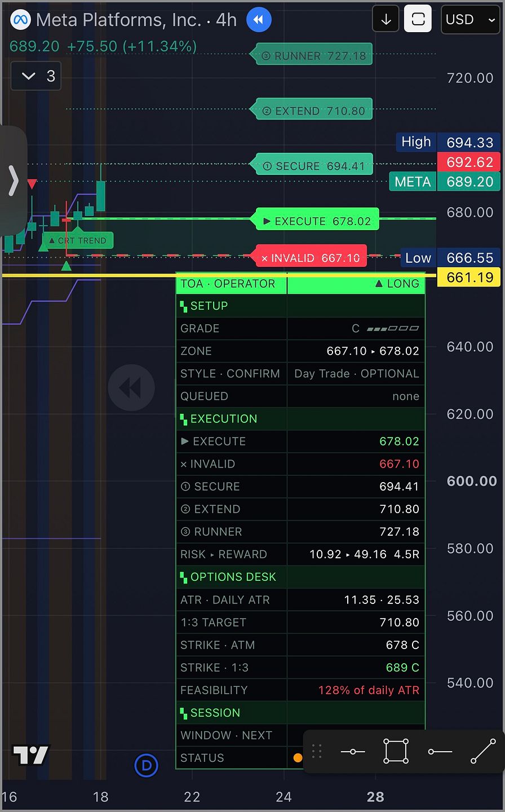Tap the CRT TREND chart label

(x=78, y=240)
